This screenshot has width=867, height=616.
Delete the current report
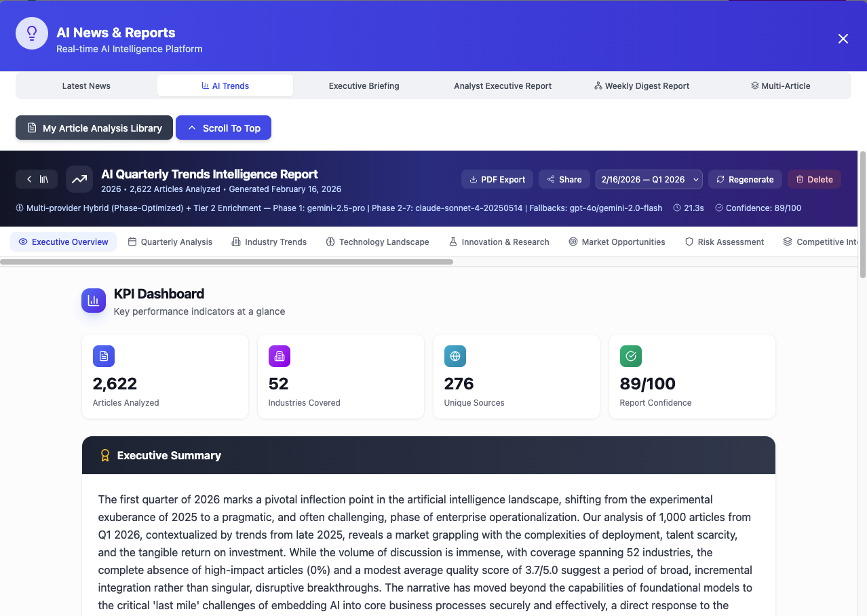(x=814, y=179)
